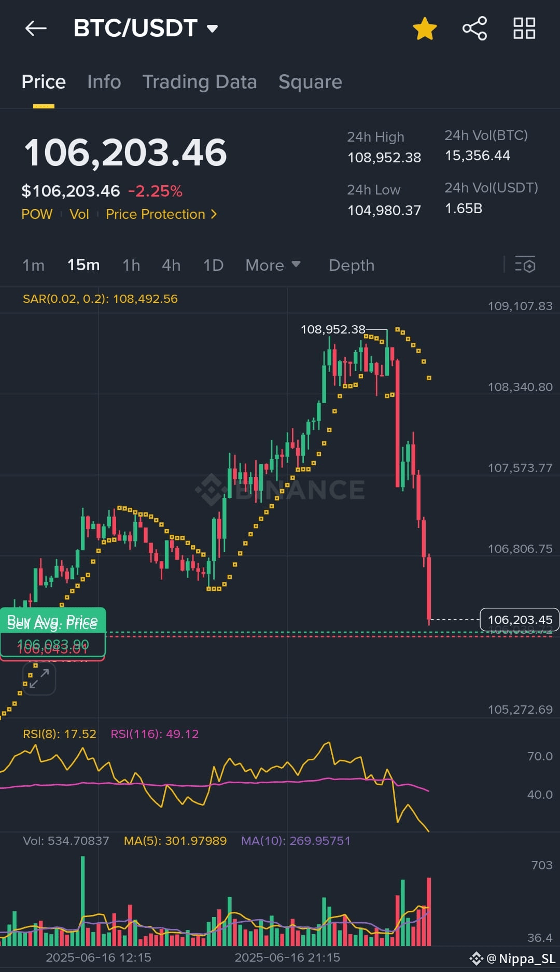Tap the 106,806.75 price axis label
560x972 pixels.
pos(520,549)
